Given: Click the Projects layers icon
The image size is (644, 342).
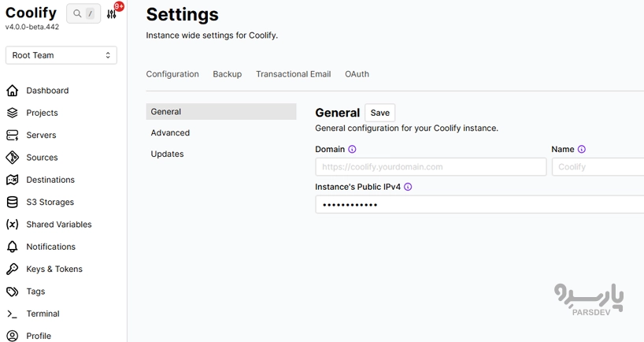Looking at the screenshot, I should pos(12,113).
